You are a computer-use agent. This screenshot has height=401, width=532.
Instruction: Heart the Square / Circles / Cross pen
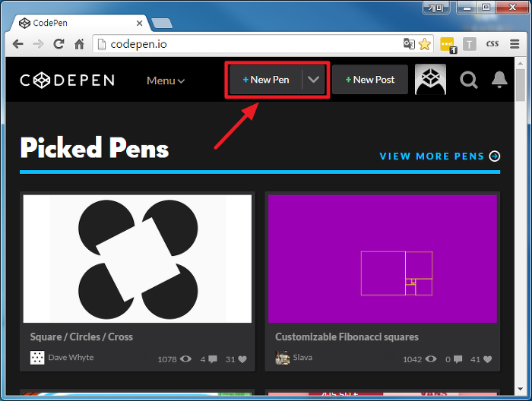(242, 359)
